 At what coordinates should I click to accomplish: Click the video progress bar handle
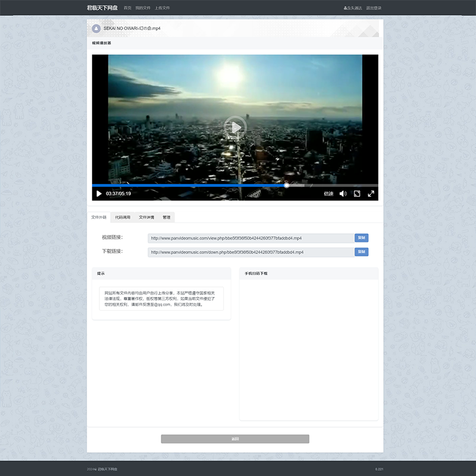(286, 186)
